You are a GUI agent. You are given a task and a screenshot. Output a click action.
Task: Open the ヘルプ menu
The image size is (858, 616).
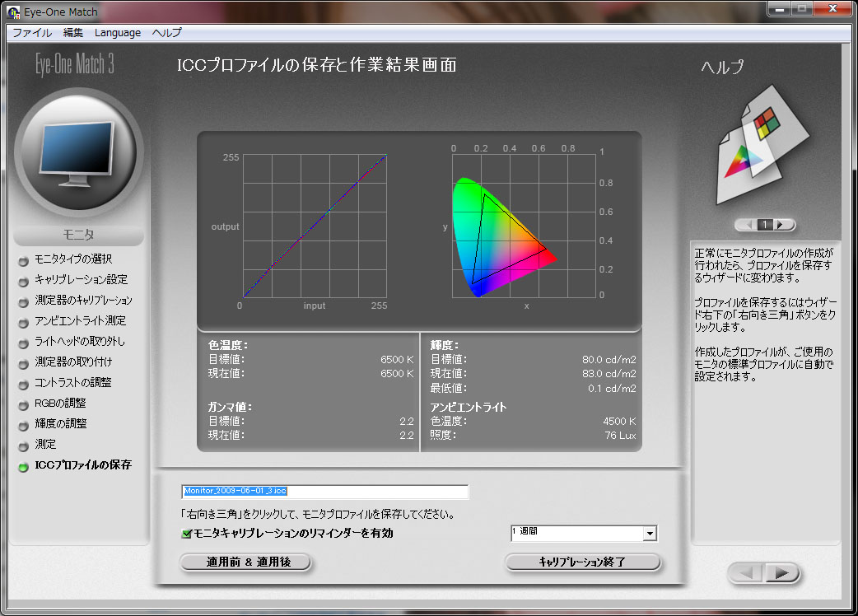(x=167, y=33)
